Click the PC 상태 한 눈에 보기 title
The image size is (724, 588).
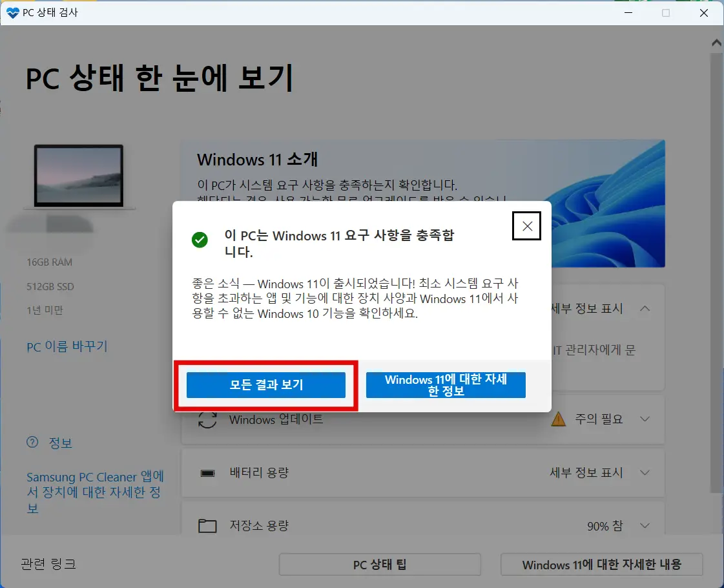[x=160, y=78]
